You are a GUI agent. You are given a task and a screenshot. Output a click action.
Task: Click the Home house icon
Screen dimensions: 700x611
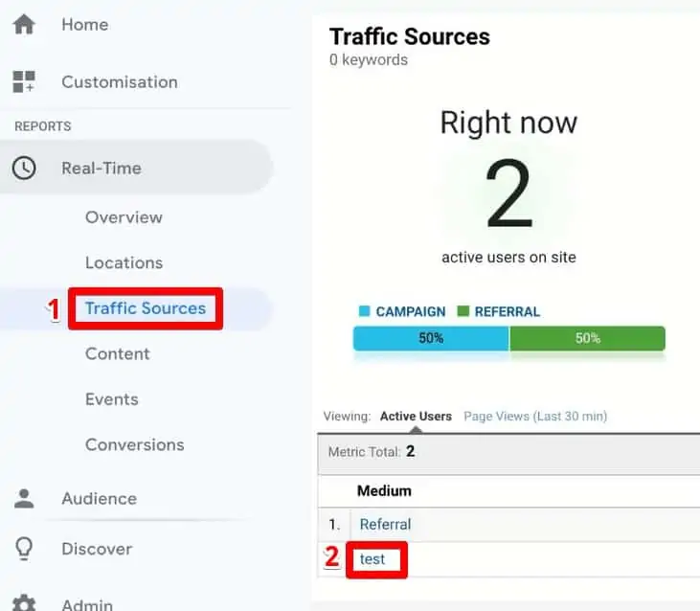pyautogui.click(x=24, y=25)
